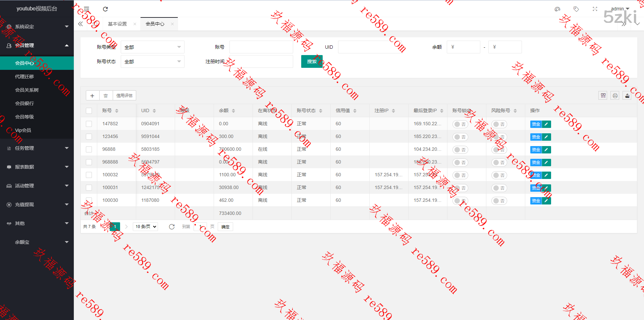
Task: Open the theme palette icon in header
Action: pos(557,9)
